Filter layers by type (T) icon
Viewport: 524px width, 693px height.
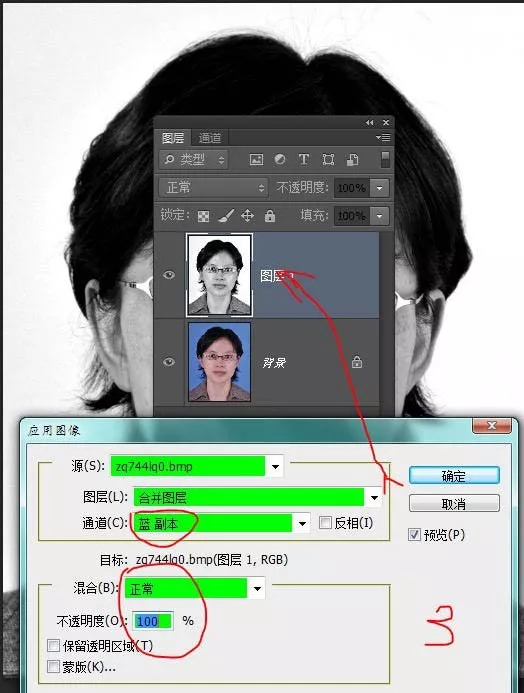[x=304, y=160]
